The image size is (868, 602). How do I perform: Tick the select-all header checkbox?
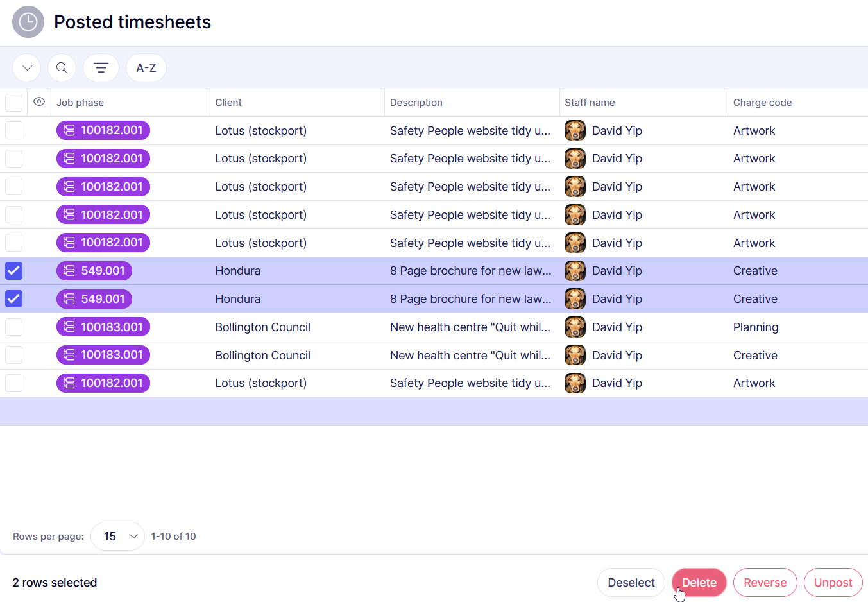pyautogui.click(x=13, y=103)
